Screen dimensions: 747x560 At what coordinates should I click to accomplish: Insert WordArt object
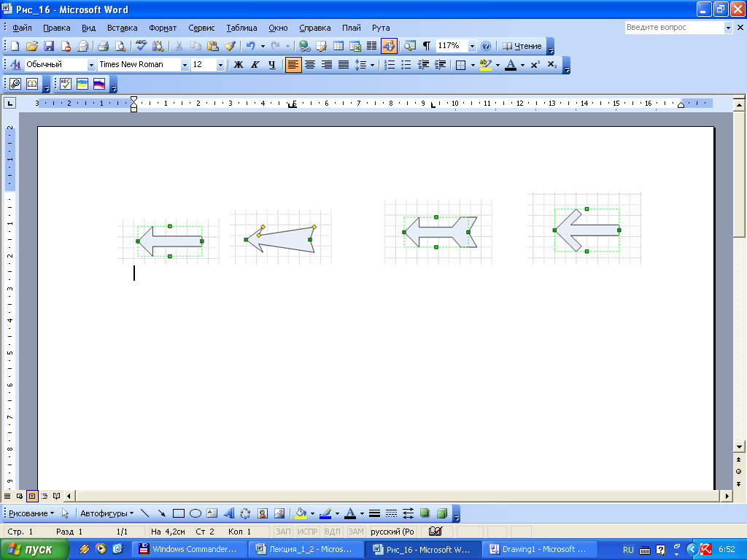(x=228, y=513)
